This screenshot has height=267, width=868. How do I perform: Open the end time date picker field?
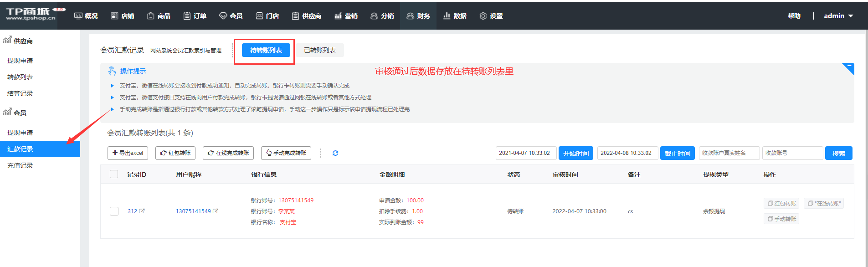627,153
